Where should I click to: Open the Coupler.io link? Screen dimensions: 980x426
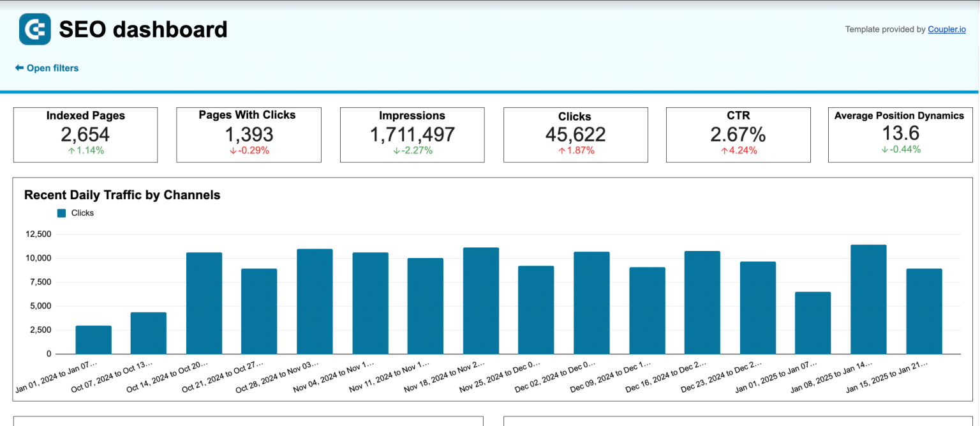pyautogui.click(x=946, y=29)
